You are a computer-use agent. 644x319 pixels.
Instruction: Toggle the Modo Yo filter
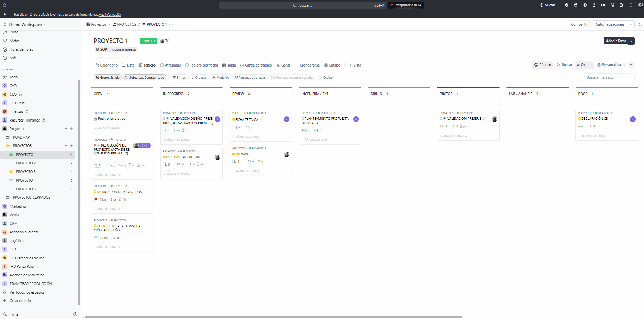[x=220, y=78]
